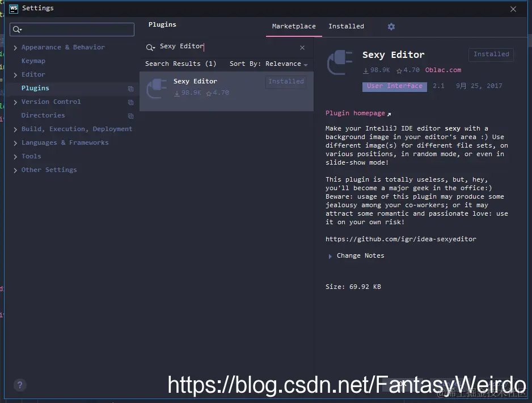This screenshot has height=403, width=532.
Task: Click the project-level icon beside Plugins
Action: (x=130, y=89)
